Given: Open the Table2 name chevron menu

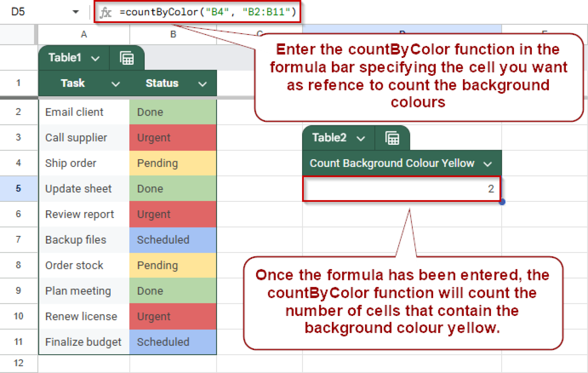Looking at the screenshot, I should click(x=360, y=138).
